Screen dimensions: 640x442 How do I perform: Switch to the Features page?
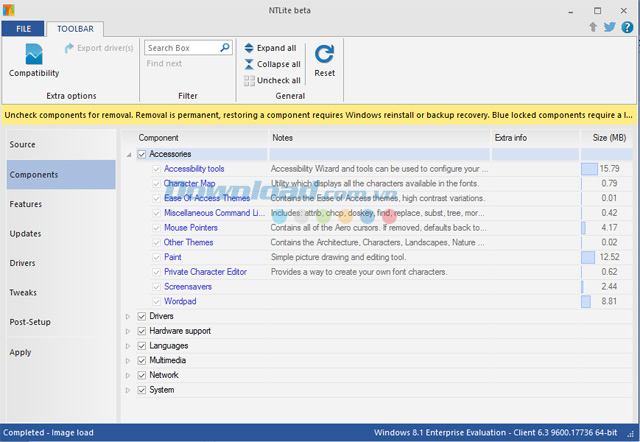[x=25, y=204]
